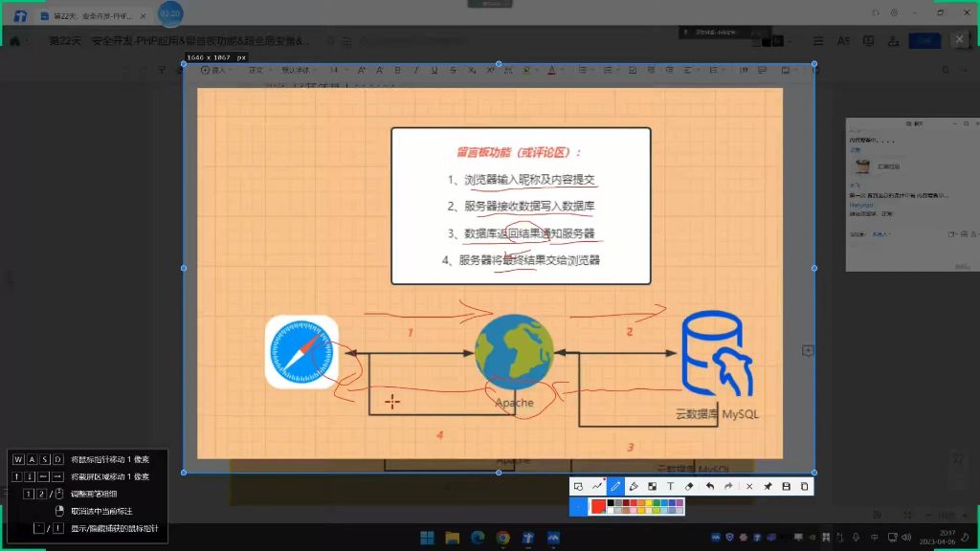Save the screenshot to a file
Image resolution: width=980 pixels, height=551 pixels.
[787, 486]
